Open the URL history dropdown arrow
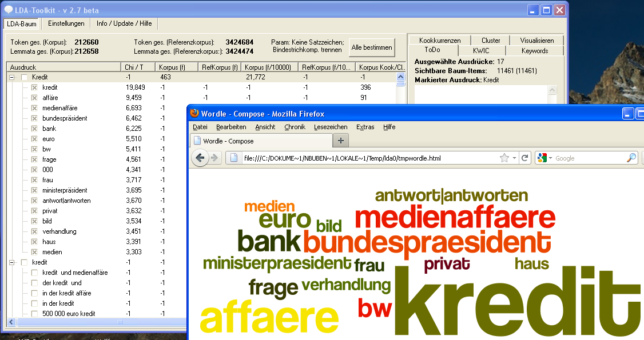This screenshot has height=340, width=644. pos(514,158)
